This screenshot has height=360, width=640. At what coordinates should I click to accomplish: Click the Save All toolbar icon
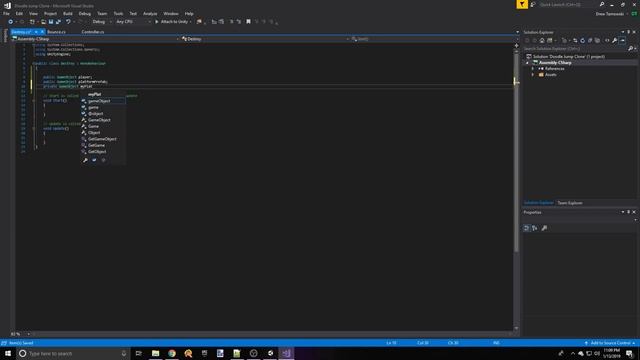point(58,22)
